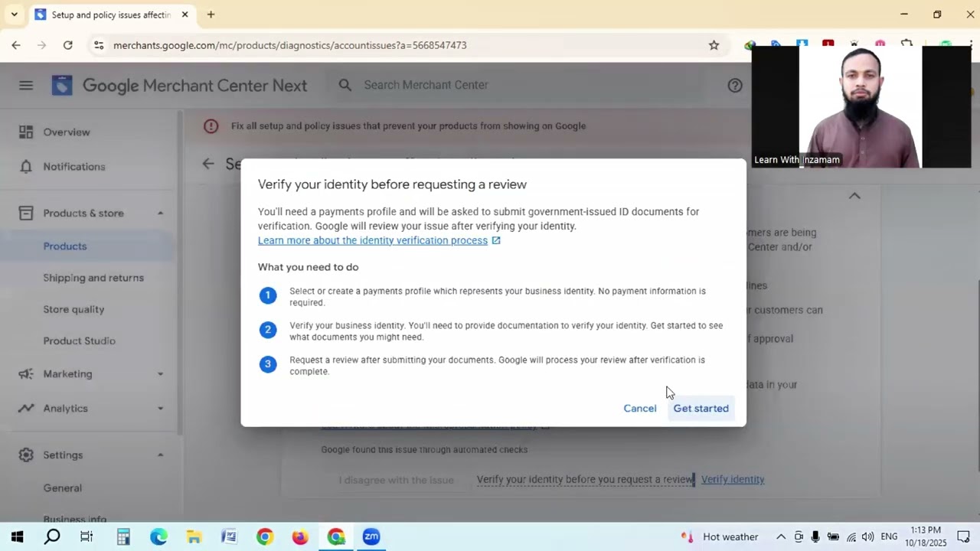This screenshot has height=551, width=980.
Task: Click the step 3 request a review text
Action: [x=498, y=365]
